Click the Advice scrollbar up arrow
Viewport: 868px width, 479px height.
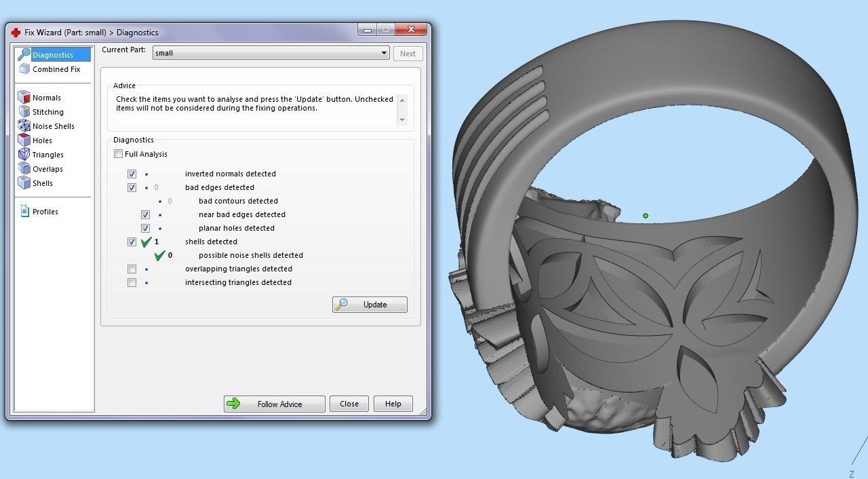click(x=402, y=100)
